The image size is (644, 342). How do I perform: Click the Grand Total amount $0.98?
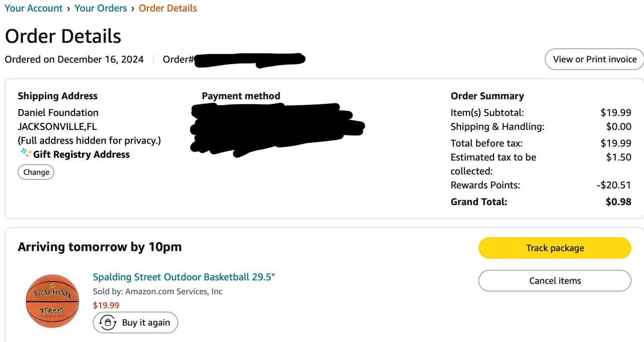point(618,202)
